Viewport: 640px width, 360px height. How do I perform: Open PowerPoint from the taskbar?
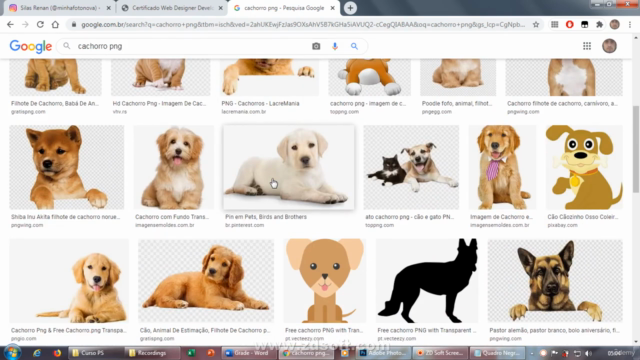pyautogui.click(x=211, y=353)
